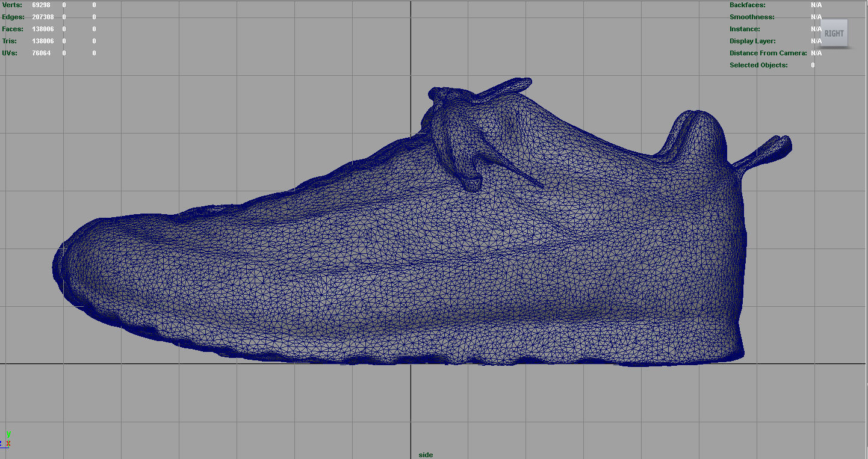This screenshot has width=868, height=459.
Task: Click the RIGHT face of the ViewCube
Action: tap(834, 34)
